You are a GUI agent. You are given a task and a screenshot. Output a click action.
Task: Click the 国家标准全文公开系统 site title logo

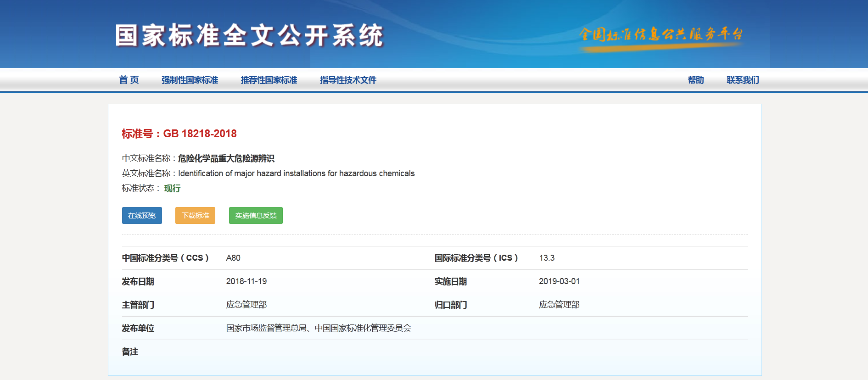point(249,35)
